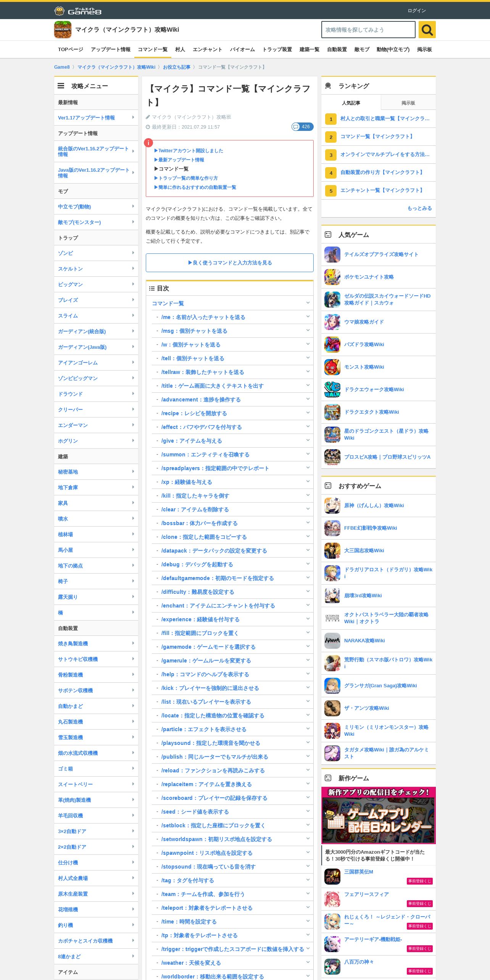490x980 pixels.
Task: Open the 大三国志攻略Wiki game icon
Action: (332, 551)
